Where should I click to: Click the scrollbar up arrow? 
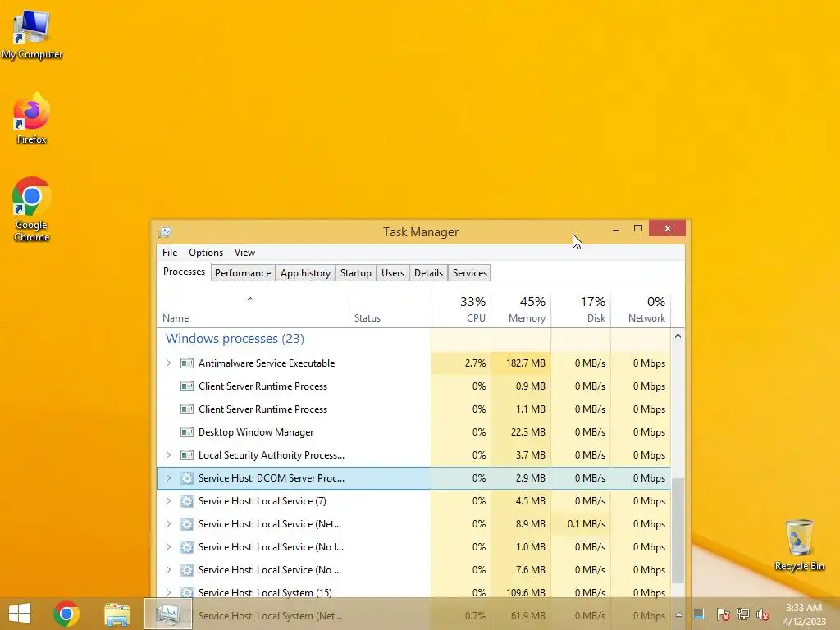pyautogui.click(x=678, y=336)
